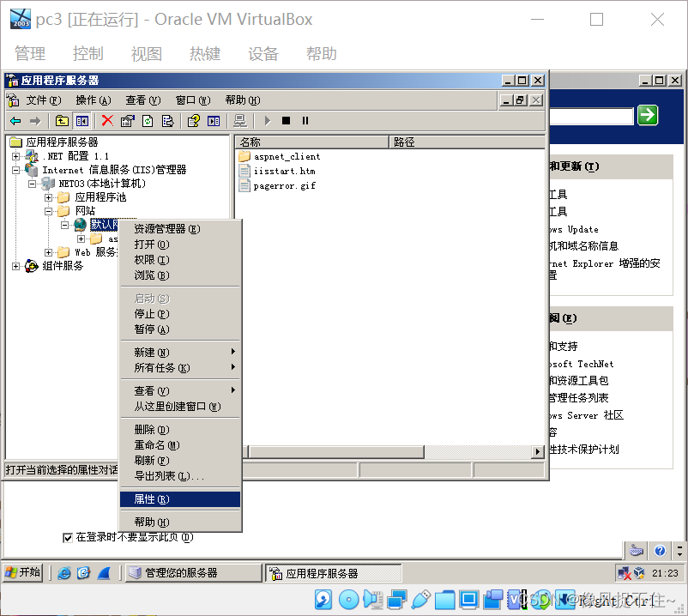
Task: Open the 新建(N) submenu in context menu
Action: click(x=180, y=353)
